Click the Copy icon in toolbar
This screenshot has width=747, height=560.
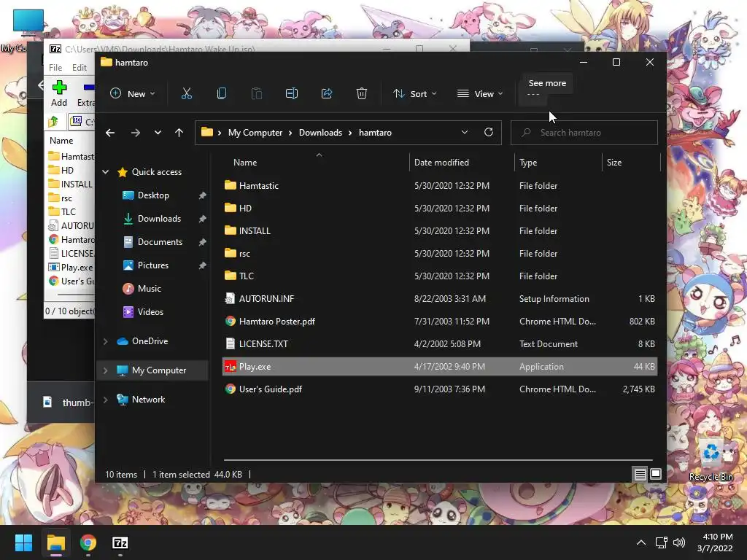point(222,93)
